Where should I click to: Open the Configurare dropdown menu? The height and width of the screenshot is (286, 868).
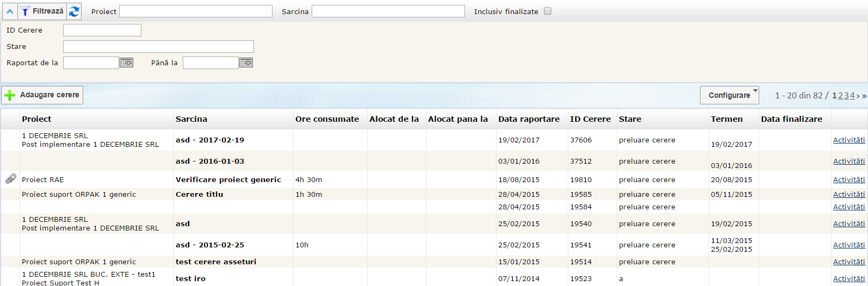(x=729, y=95)
